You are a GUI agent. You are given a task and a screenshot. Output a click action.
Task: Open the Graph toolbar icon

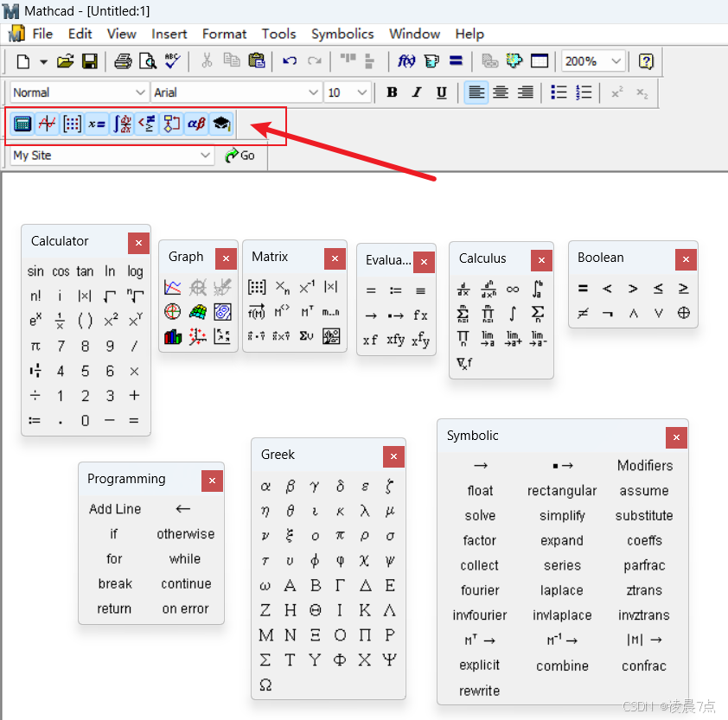click(48, 124)
